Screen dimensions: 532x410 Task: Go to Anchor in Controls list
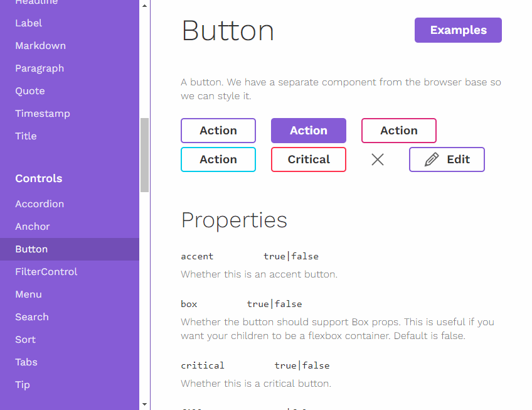(x=70, y=227)
